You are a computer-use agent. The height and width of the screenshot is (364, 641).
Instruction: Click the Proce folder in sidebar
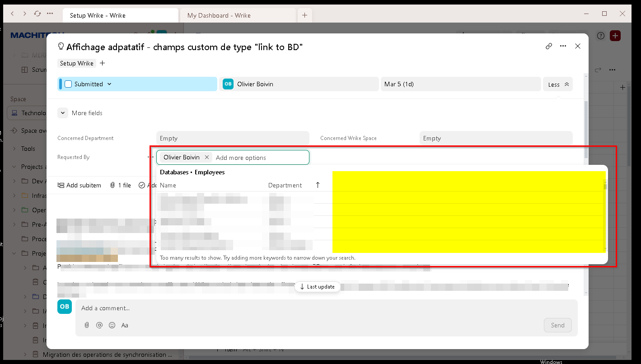click(x=34, y=239)
